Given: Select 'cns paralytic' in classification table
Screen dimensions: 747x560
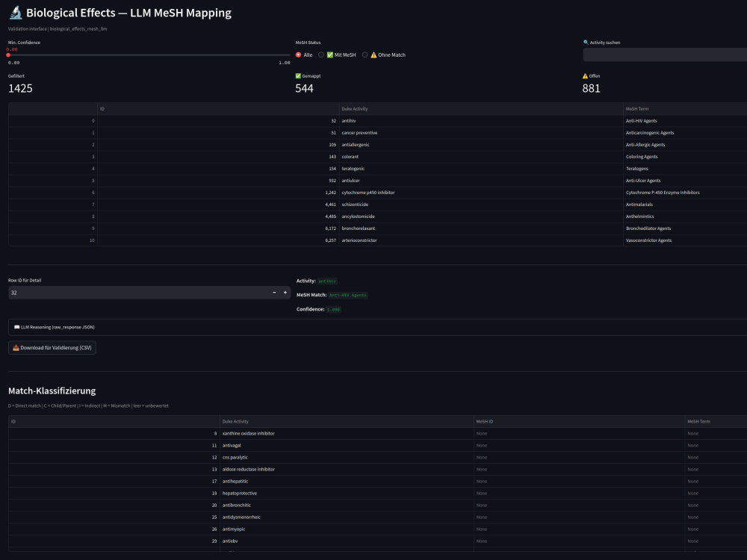Looking at the screenshot, I should [x=347, y=457].
